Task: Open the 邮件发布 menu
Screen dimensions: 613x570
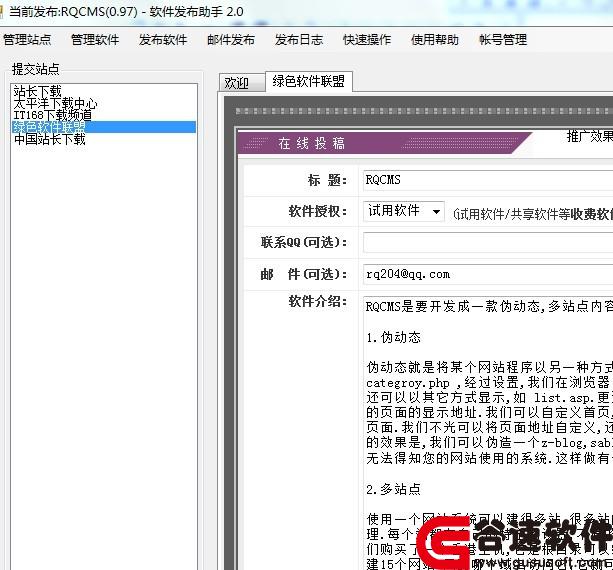Action: (x=231, y=39)
